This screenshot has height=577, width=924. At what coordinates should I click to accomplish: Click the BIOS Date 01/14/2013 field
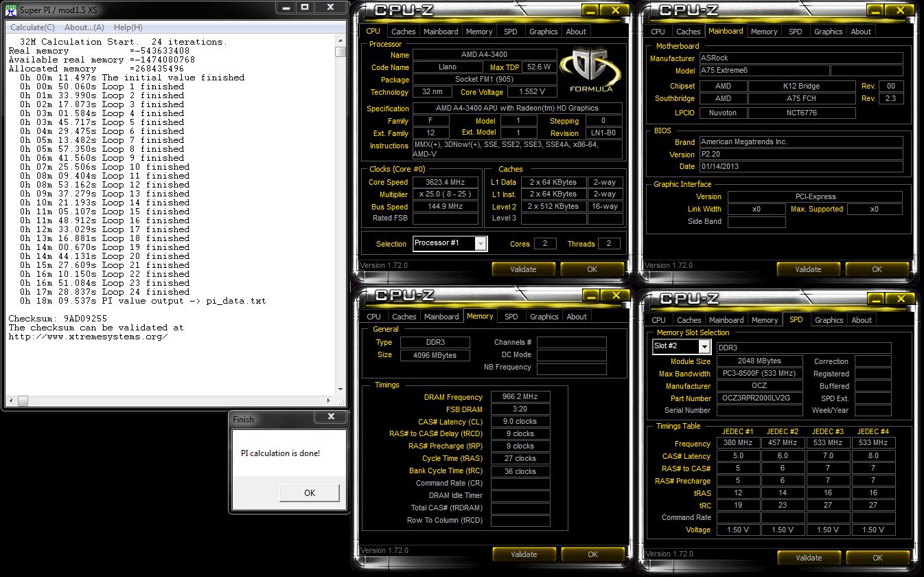point(800,167)
